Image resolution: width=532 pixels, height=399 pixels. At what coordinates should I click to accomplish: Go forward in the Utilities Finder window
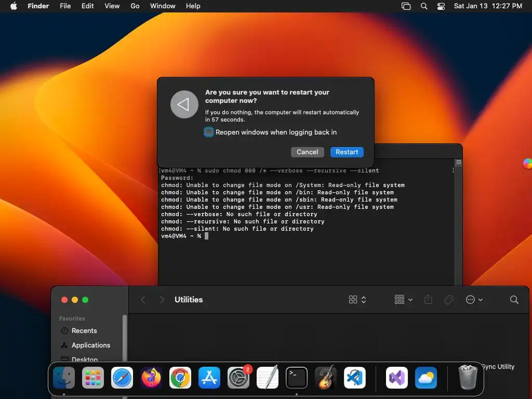tap(162, 300)
